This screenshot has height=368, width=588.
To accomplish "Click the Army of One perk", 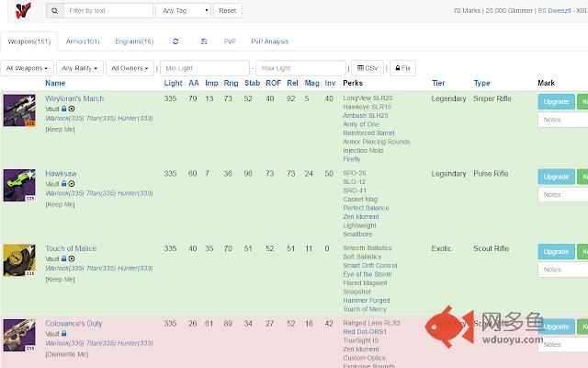I will 361,124.
